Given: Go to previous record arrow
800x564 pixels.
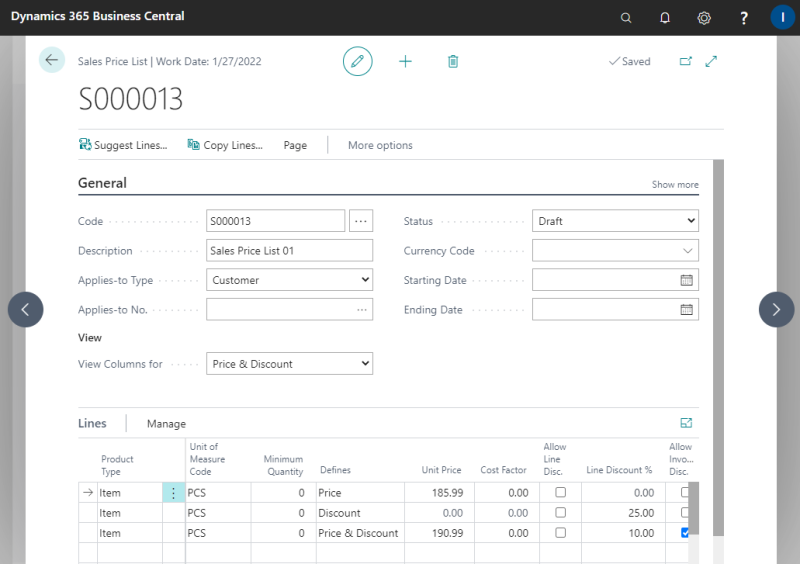Looking at the screenshot, I should coord(26,309).
